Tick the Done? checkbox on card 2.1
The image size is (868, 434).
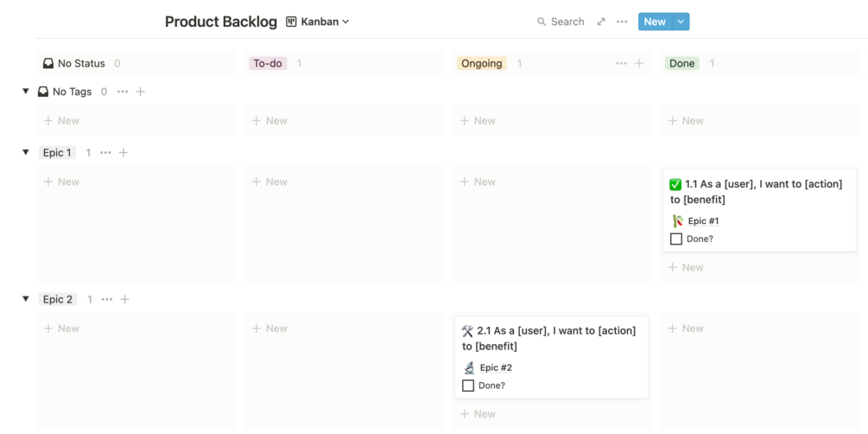[468, 386]
